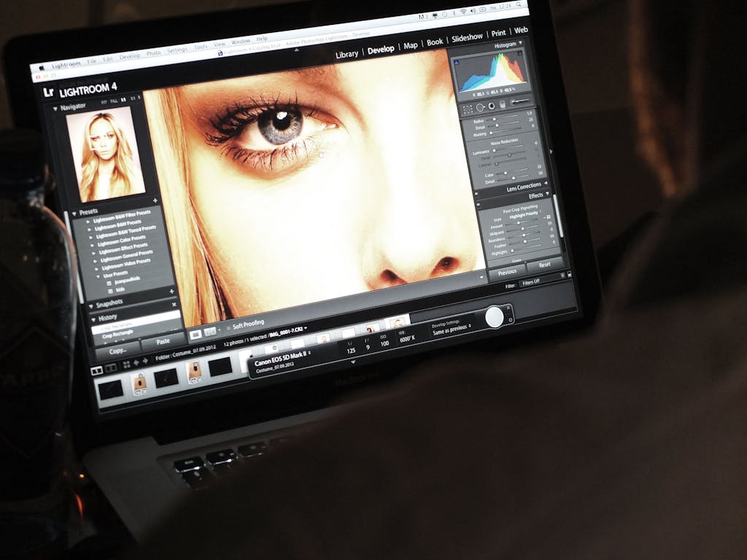
Task: Click plus icon to add new preset
Action: pyautogui.click(x=155, y=201)
